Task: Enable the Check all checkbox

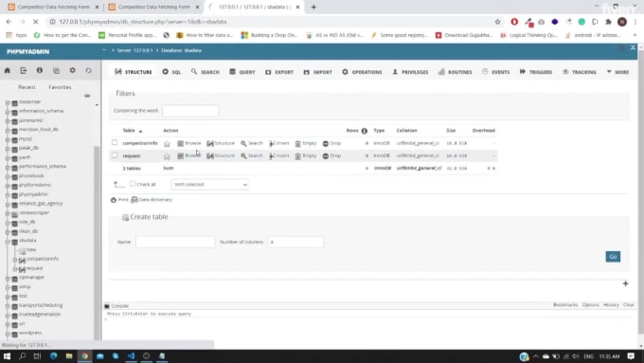Action: (x=133, y=184)
